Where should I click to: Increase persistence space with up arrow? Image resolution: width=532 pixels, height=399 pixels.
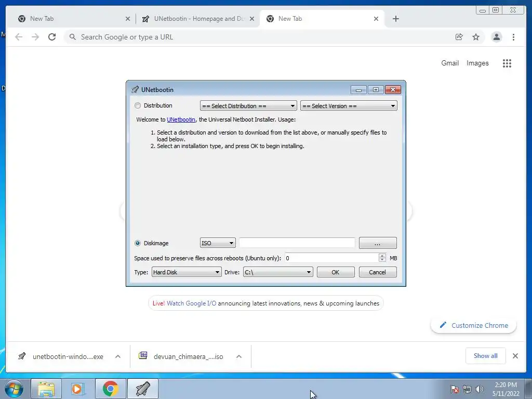pyautogui.click(x=382, y=256)
